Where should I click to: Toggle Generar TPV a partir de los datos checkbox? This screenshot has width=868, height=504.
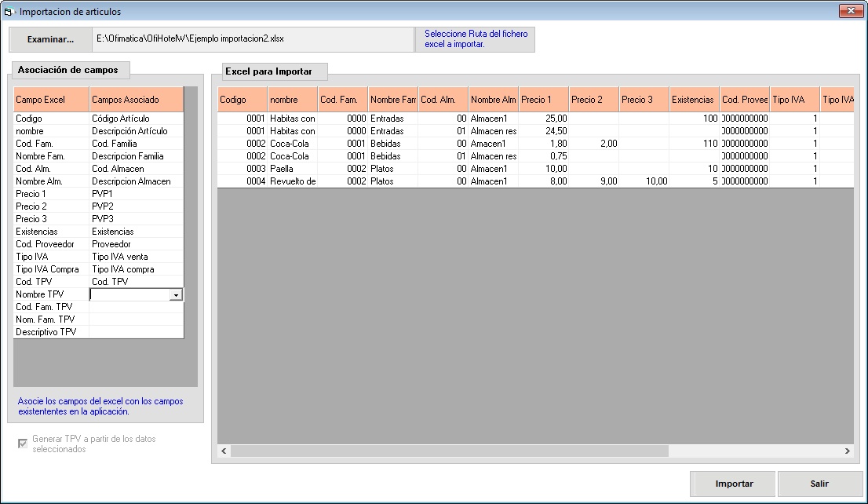(23, 444)
